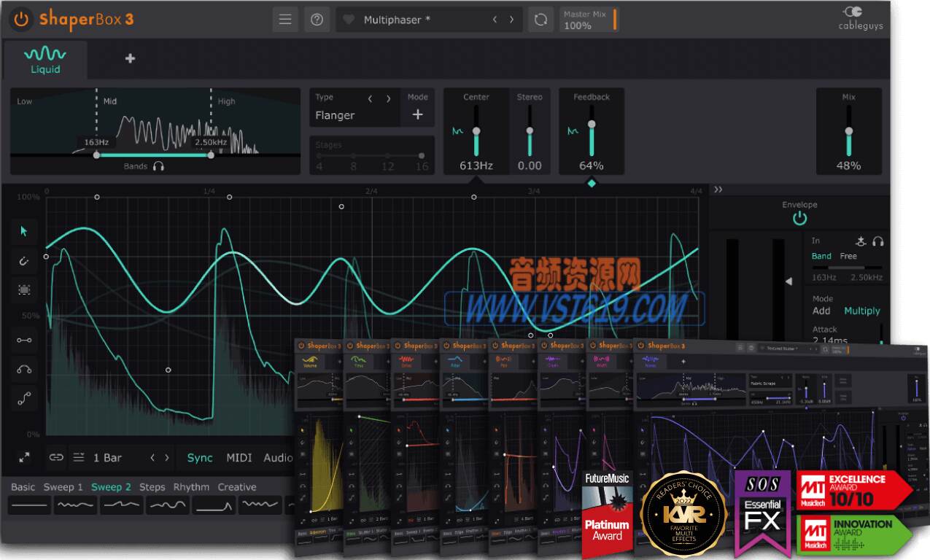Select the flat line wave preset thumbnail

point(28,505)
